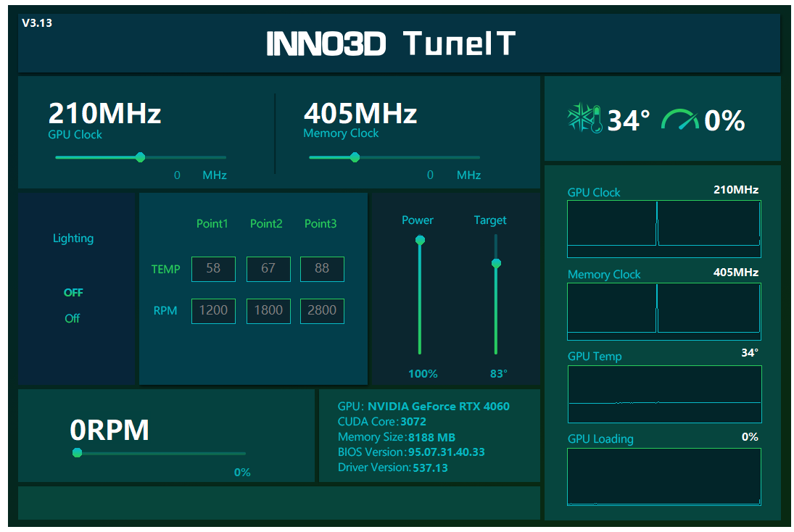Click the large 210MHz GPU clock readout
Image resolution: width=794 pixels, height=532 pixels.
[x=105, y=113]
